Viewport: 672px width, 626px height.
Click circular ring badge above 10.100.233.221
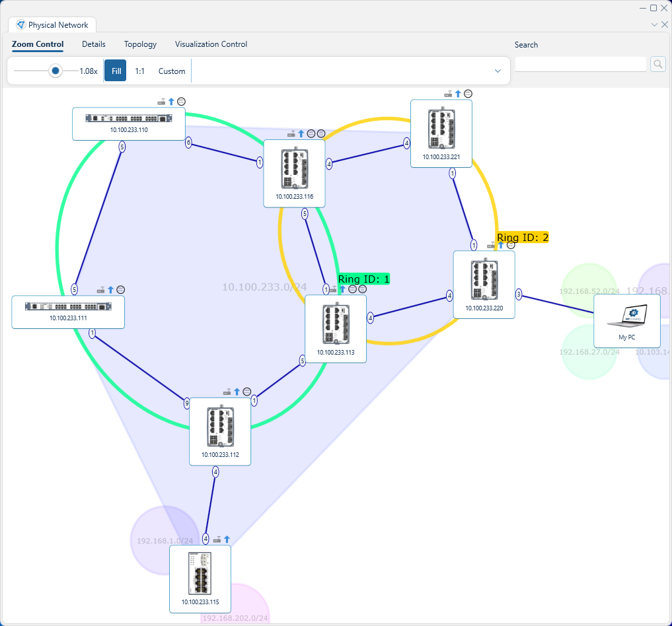[468, 93]
